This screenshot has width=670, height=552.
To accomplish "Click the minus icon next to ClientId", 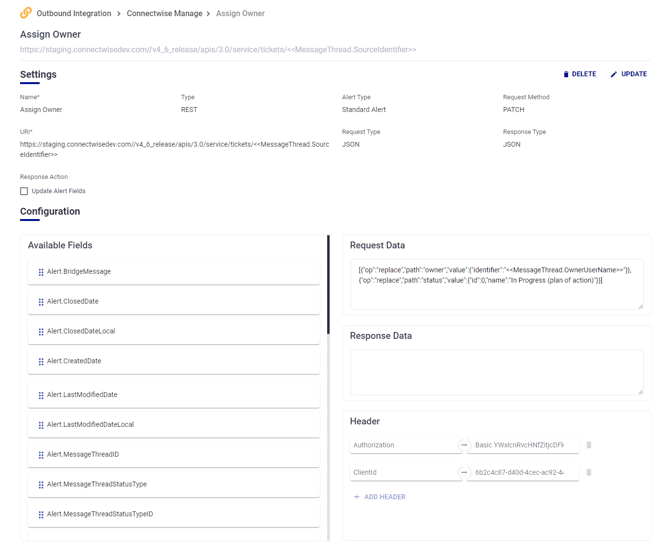I will [x=464, y=472].
